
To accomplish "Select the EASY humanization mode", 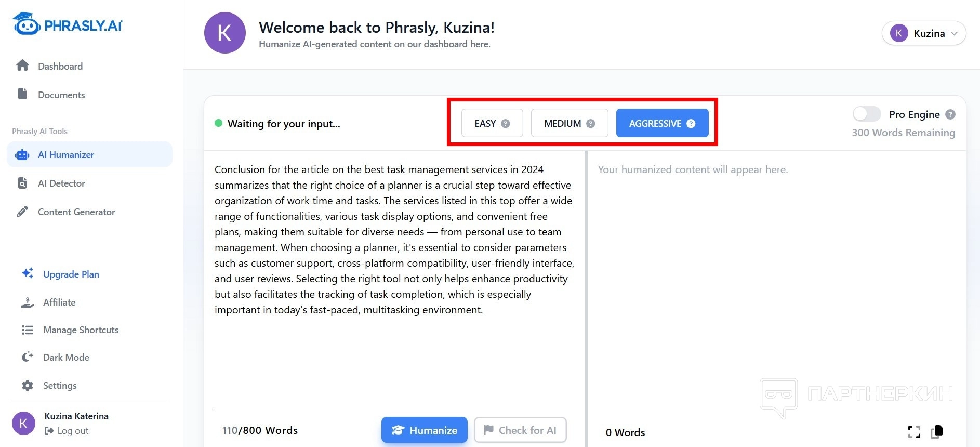I will [485, 124].
